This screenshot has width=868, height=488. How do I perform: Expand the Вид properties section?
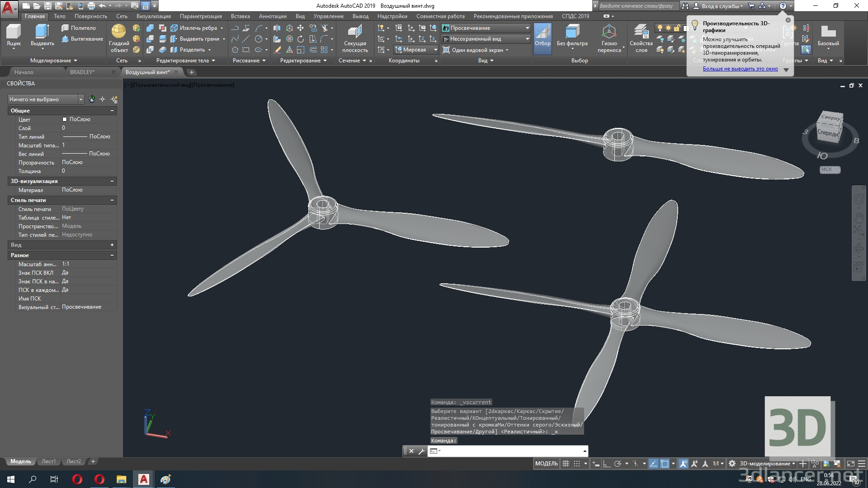click(112, 245)
